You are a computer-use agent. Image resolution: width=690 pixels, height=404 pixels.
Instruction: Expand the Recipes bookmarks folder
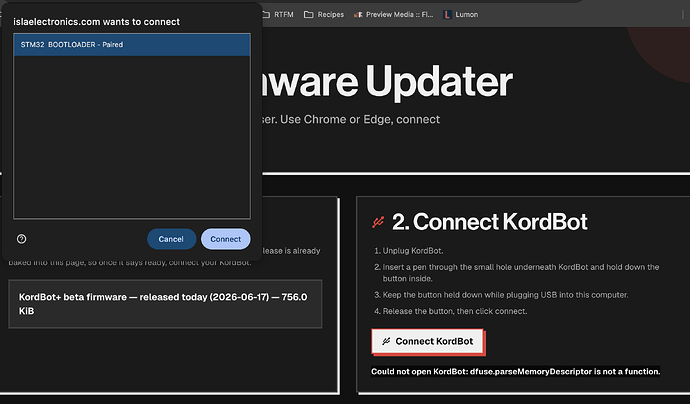324,15
